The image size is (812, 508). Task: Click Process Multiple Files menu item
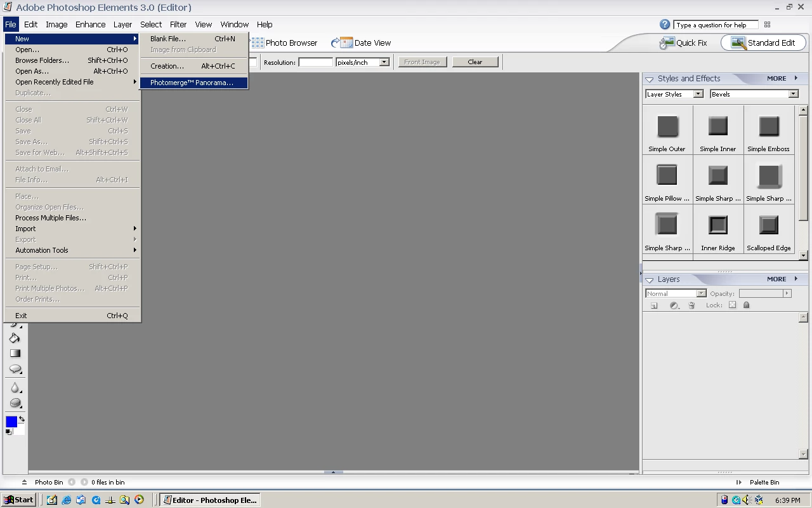pos(72,218)
